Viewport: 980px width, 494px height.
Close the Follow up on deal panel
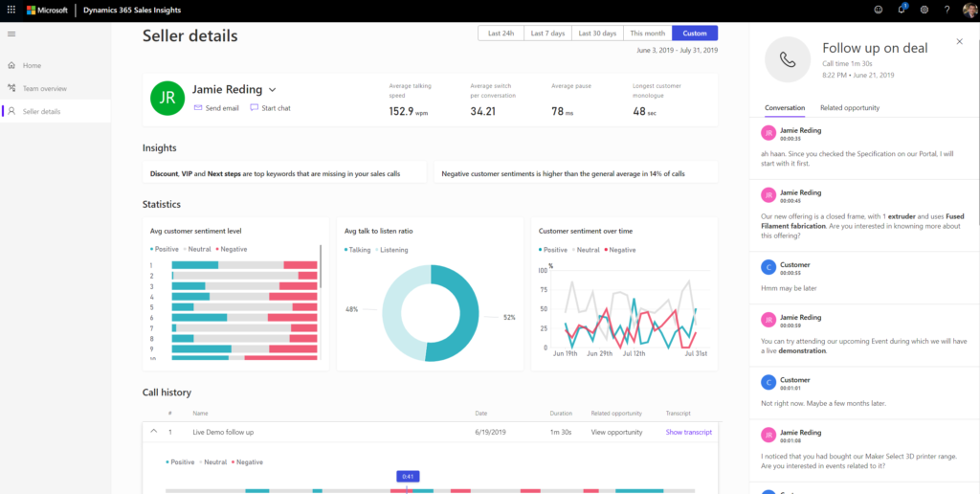[x=959, y=42]
